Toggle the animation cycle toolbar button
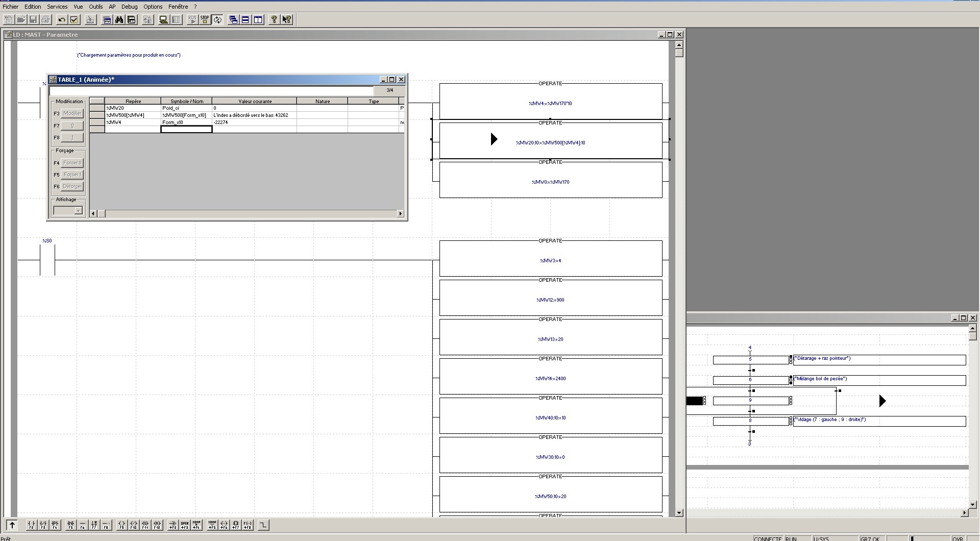This screenshot has height=541, width=980. [217, 20]
